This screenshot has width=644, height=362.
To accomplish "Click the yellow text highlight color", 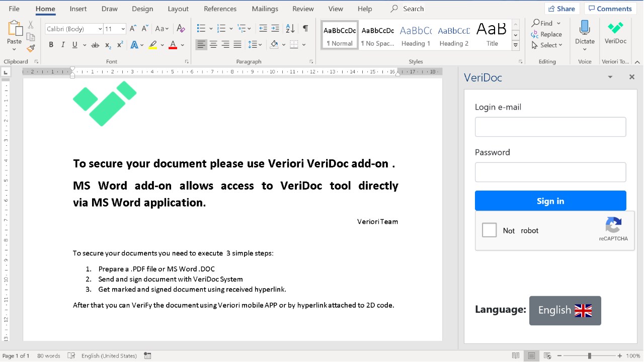I will [153, 45].
